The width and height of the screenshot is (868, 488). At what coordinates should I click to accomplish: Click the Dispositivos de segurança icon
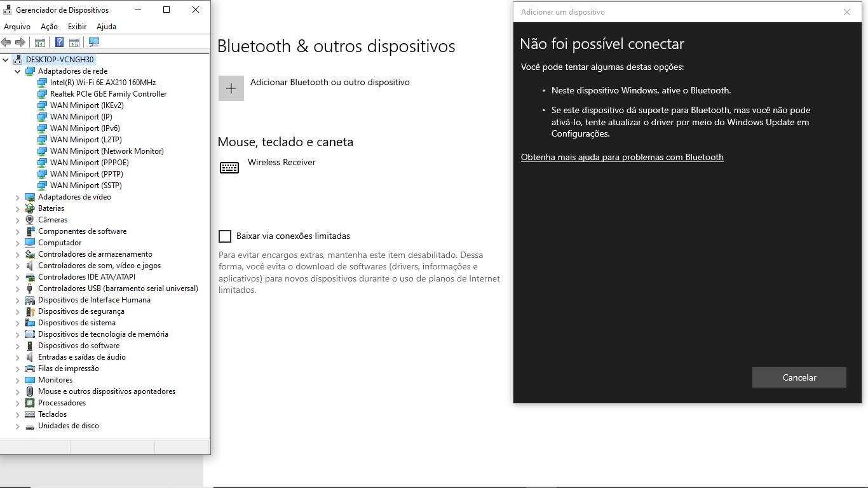30,311
